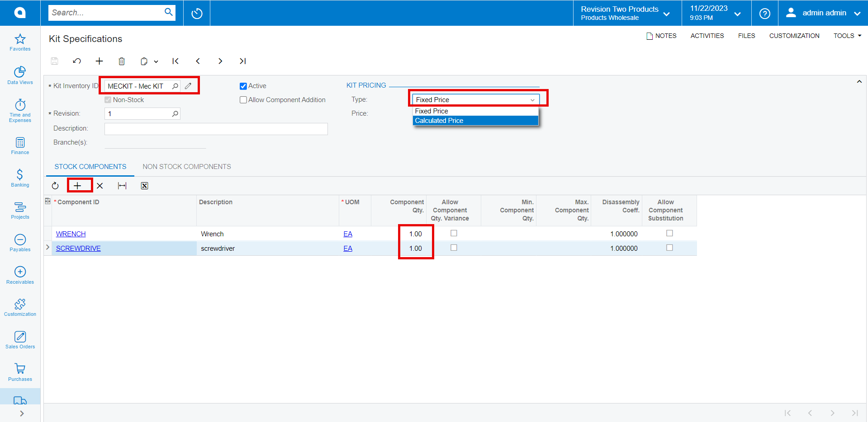Choose Calculated Price from Type list
The image size is (868, 422).
[475, 121]
